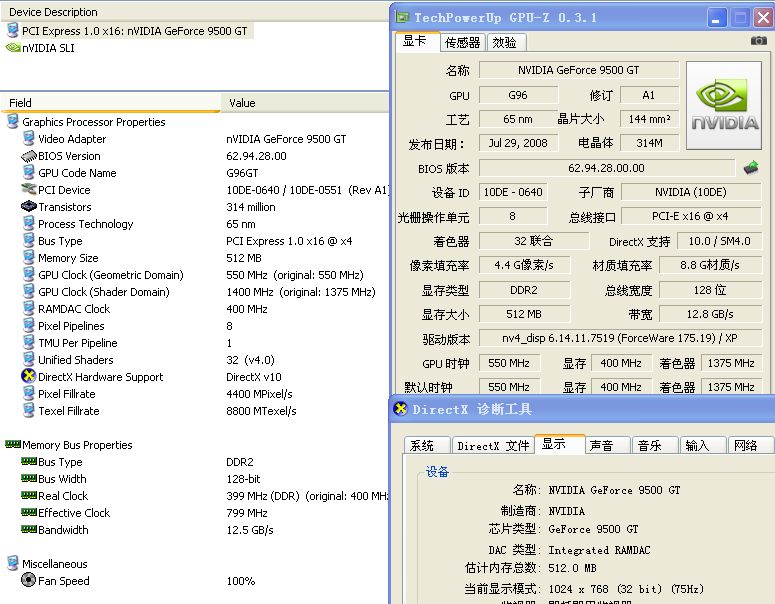Open the 显卡 tab in GPU-Z
The image size is (775, 604).
click(417, 42)
